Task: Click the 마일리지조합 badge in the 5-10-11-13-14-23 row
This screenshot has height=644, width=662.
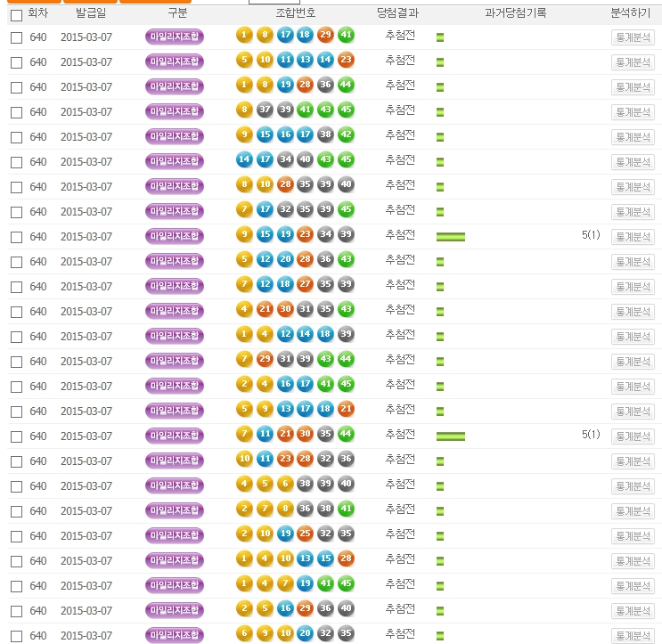Action: click(x=175, y=61)
